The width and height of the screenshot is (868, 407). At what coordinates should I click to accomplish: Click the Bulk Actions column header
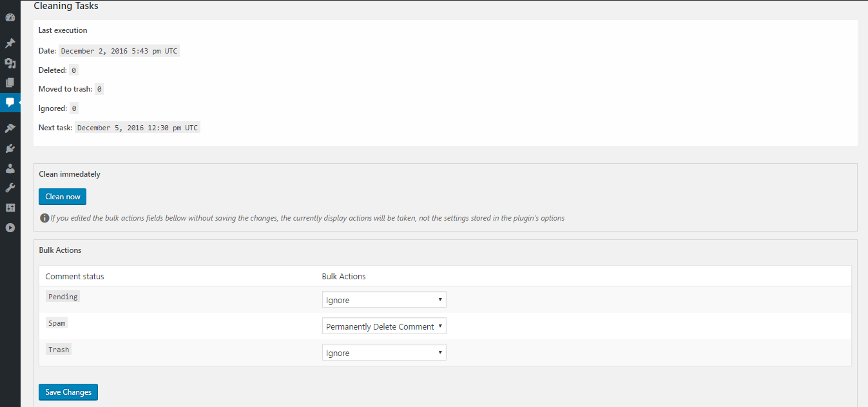click(343, 276)
